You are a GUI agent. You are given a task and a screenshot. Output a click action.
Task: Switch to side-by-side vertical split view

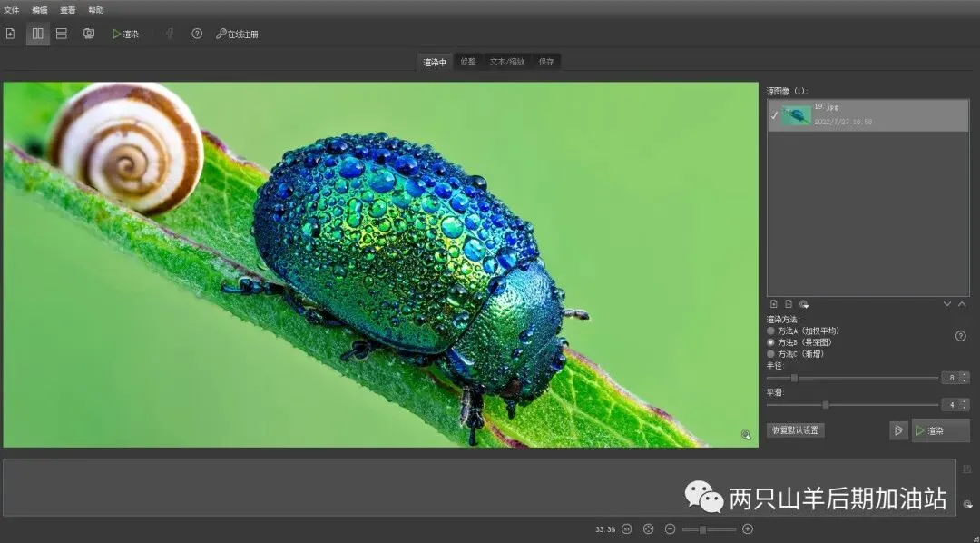pyautogui.click(x=37, y=34)
